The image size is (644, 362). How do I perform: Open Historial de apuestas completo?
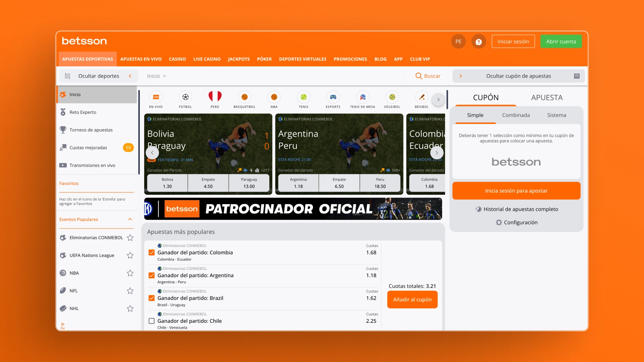[517, 209]
